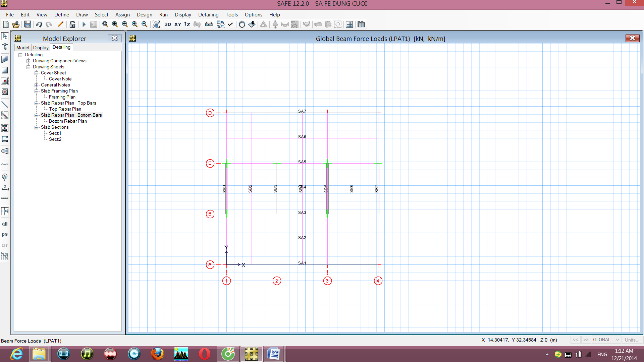Viewport: 644px width, 362px height.
Task: Click rubber band zoom magnifier icon
Action: [105, 24]
